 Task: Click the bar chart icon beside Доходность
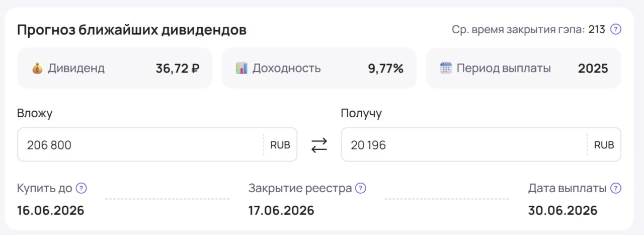tap(242, 68)
